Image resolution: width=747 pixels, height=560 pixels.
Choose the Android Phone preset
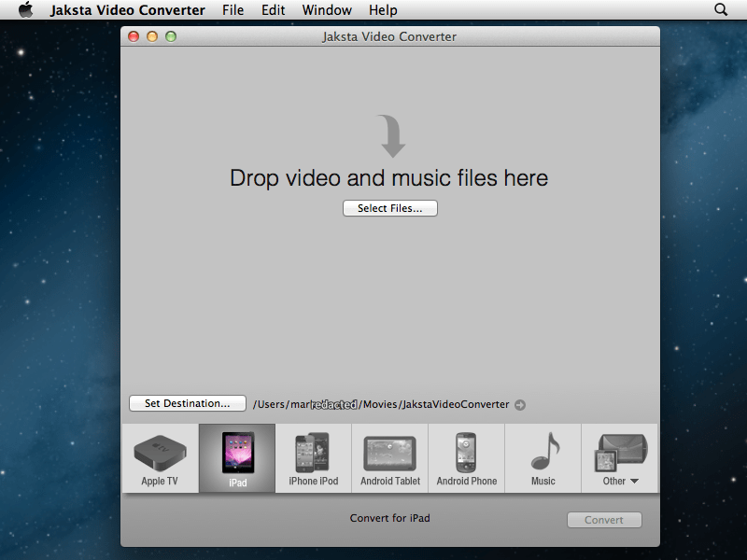tap(467, 458)
